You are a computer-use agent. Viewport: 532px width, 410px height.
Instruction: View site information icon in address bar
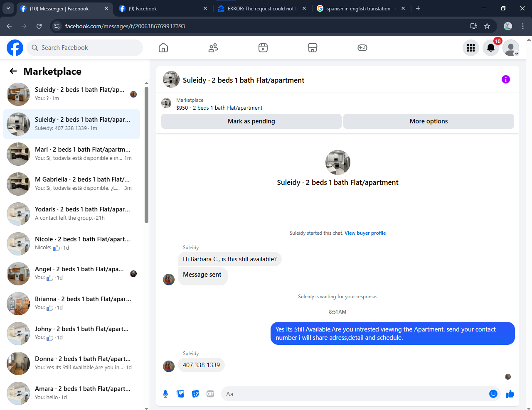pos(57,26)
